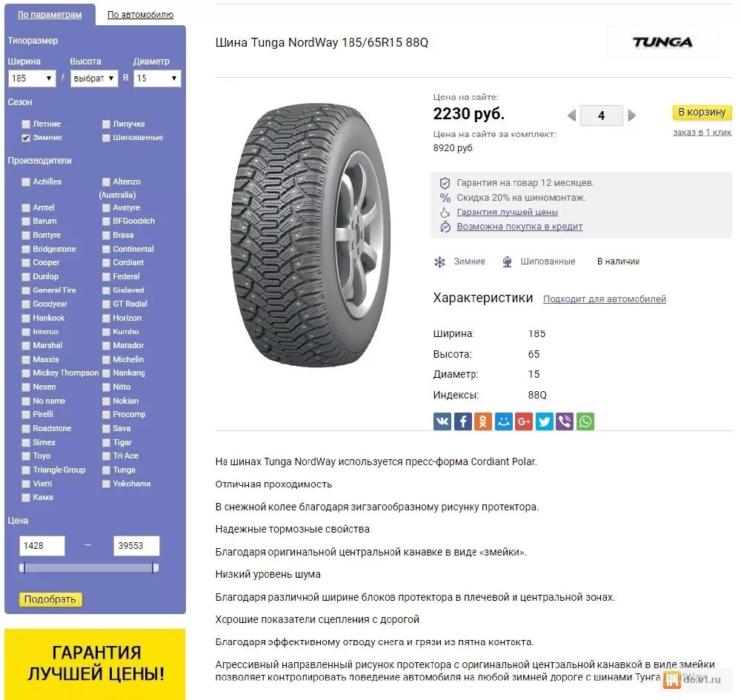Share via Twitter icon
The height and width of the screenshot is (700, 741).
pyautogui.click(x=544, y=421)
